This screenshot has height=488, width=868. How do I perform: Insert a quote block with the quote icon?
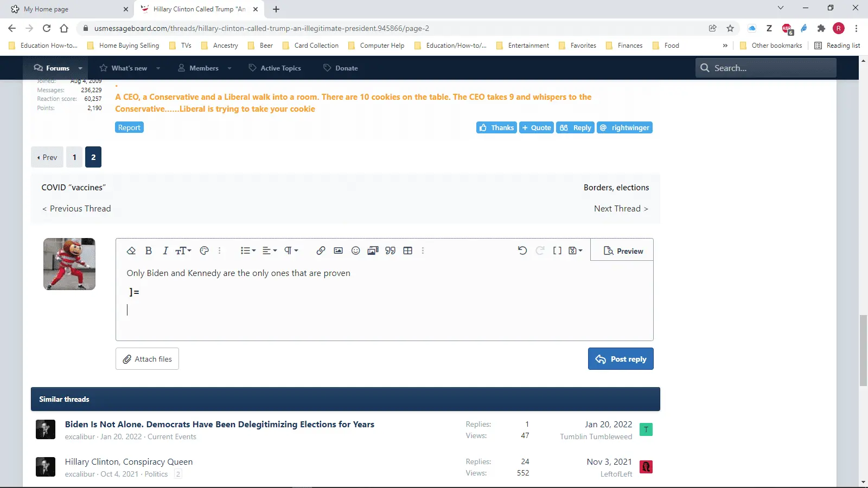pos(390,251)
